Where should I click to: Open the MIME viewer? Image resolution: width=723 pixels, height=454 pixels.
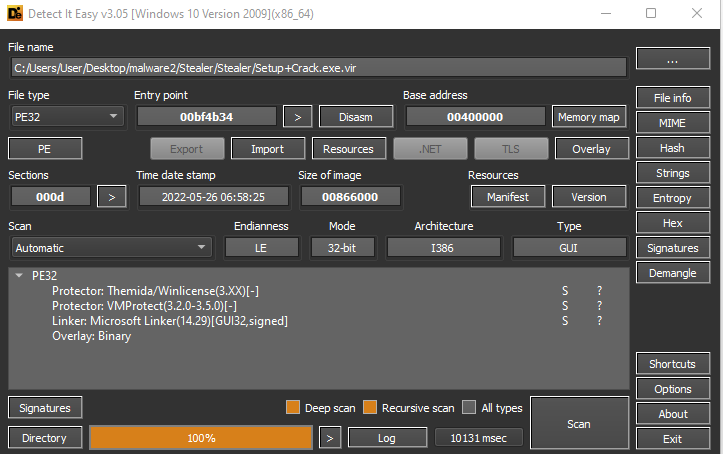click(673, 123)
